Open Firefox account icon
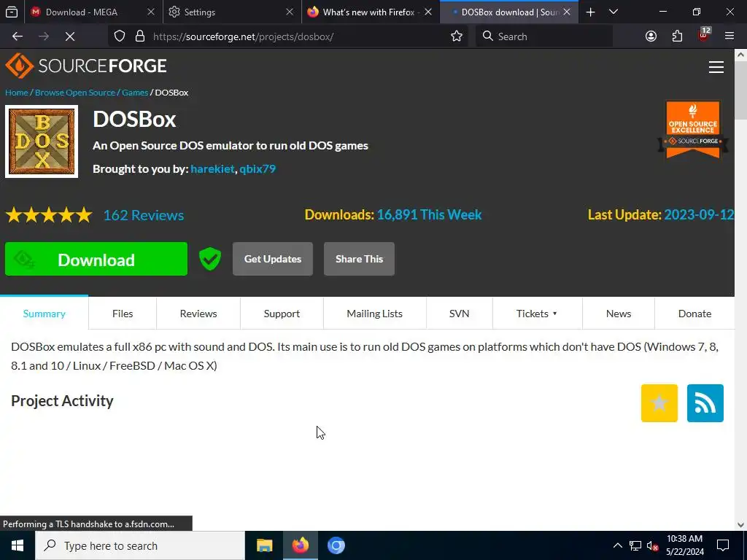The height and width of the screenshot is (560, 747). click(651, 36)
